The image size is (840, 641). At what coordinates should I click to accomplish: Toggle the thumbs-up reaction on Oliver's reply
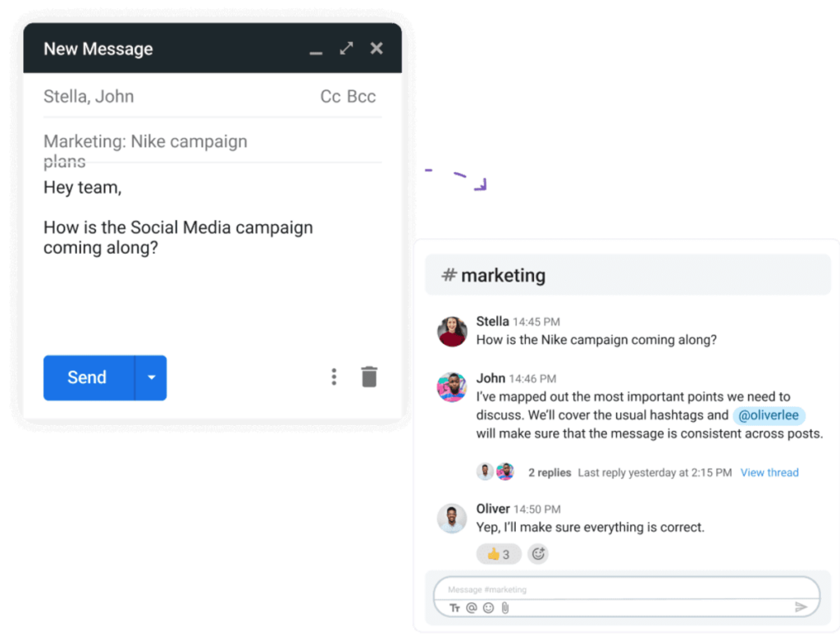click(x=498, y=553)
